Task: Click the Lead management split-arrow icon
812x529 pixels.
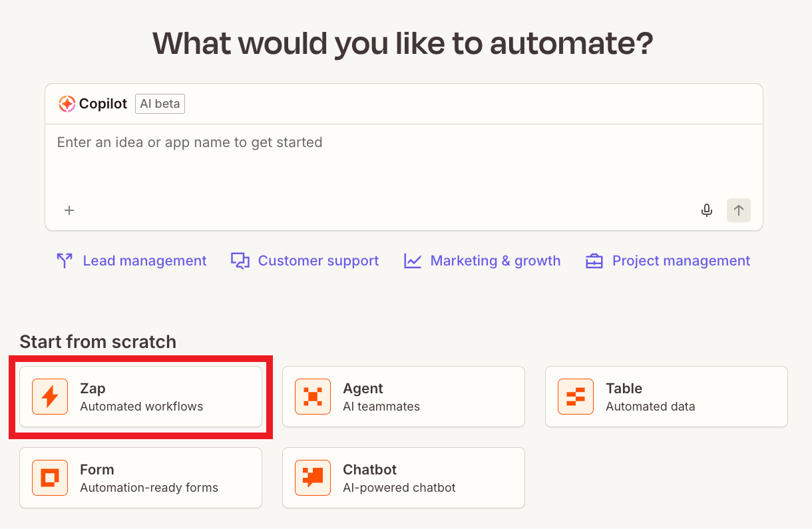Action: coord(65,261)
